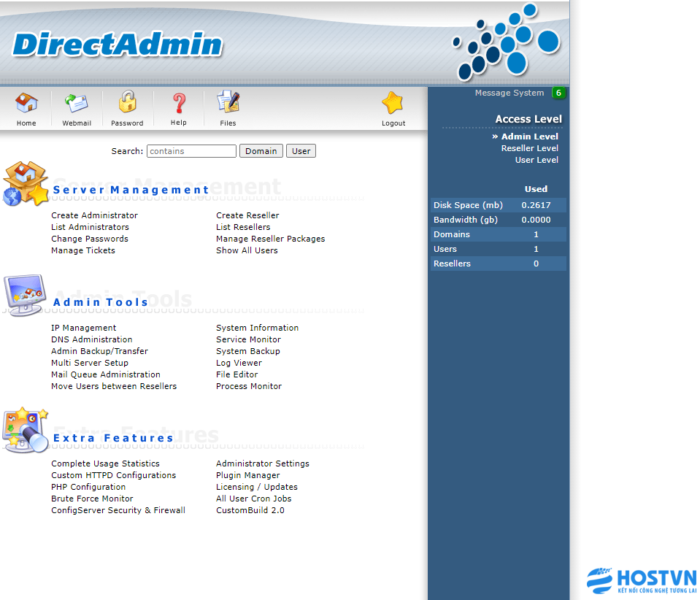Open List Administrators page
This screenshot has width=700, height=600.
click(x=91, y=227)
